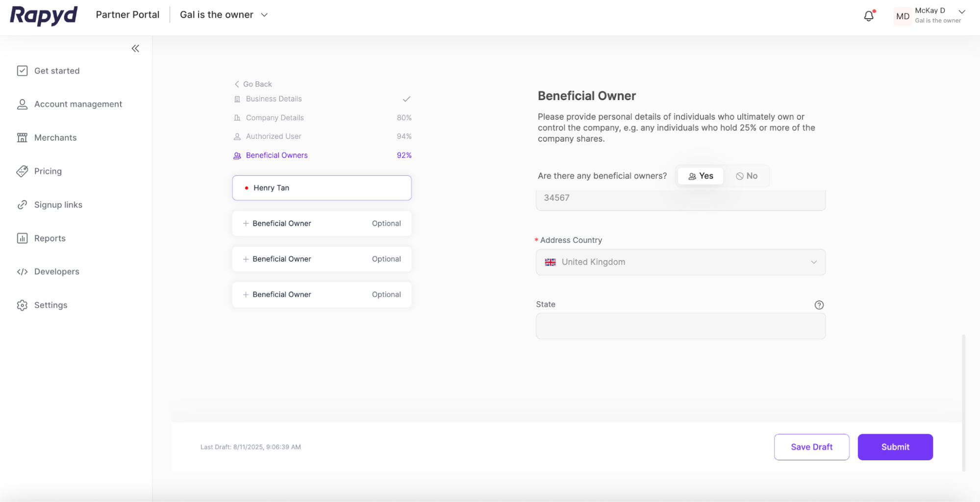Screen dimensions: 980x502
Task: Click the Get started checklist icon
Action: point(22,71)
